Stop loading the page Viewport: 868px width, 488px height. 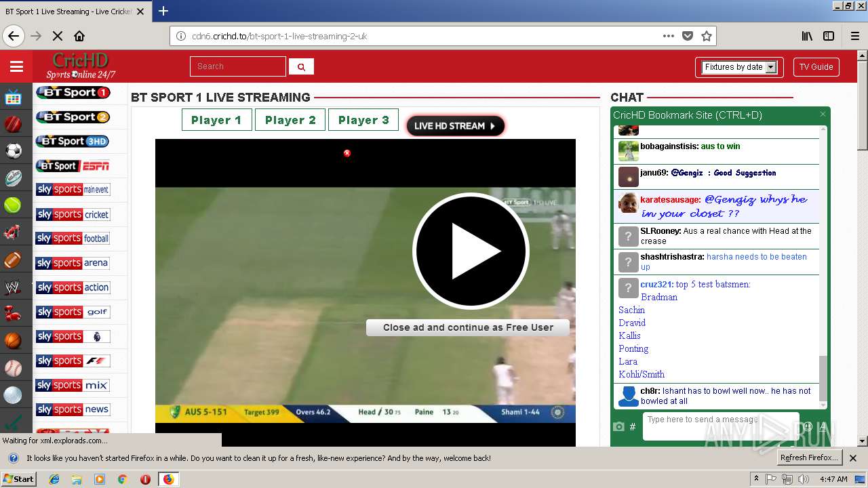coord(58,36)
